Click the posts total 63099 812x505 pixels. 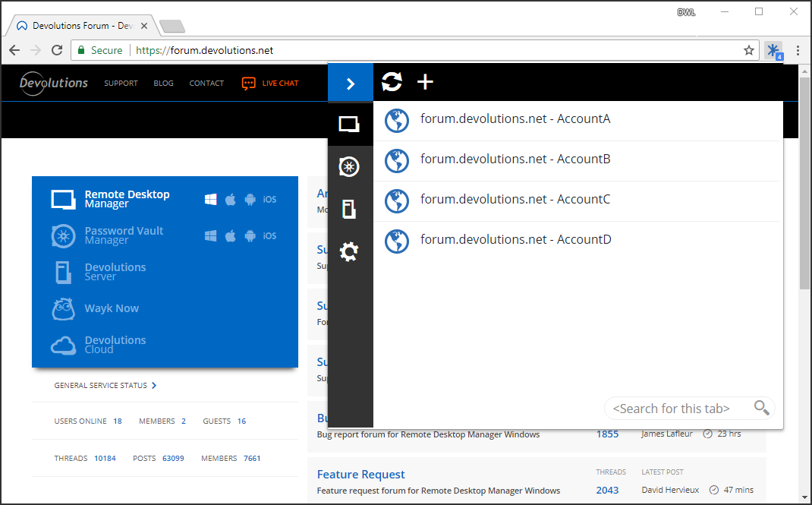(x=173, y=459)
